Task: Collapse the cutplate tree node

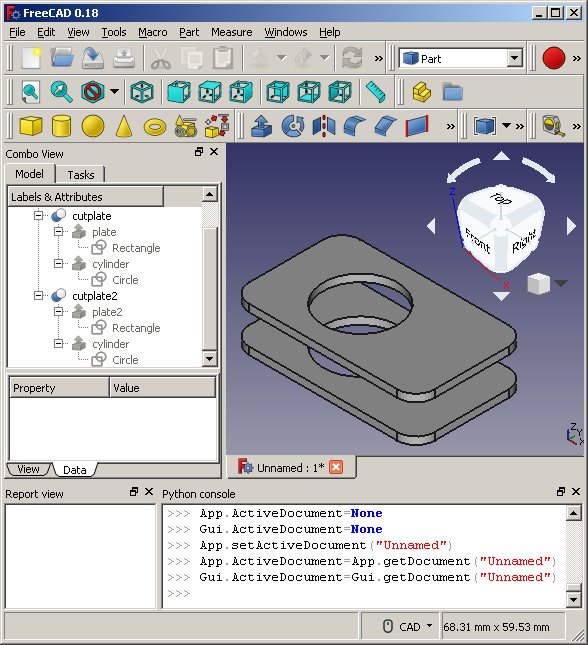Action: click(x=38, y=216)
